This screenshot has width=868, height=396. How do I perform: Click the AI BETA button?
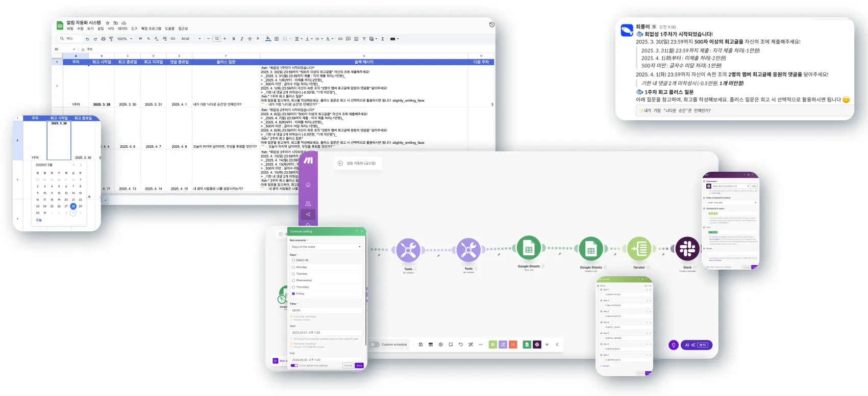(x=697, y=345)
